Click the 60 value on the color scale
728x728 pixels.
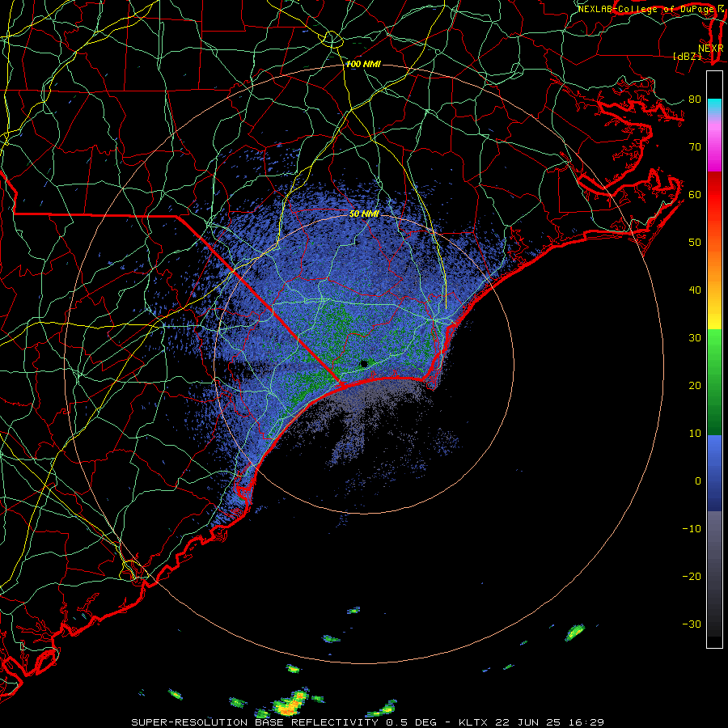pyautogui.click(x=695, y=195)
